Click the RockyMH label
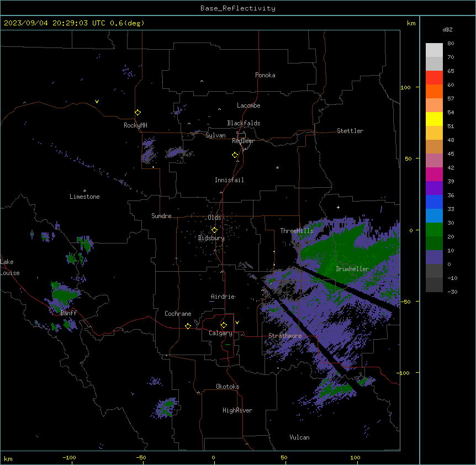476x465 pixels. [135, 125]
